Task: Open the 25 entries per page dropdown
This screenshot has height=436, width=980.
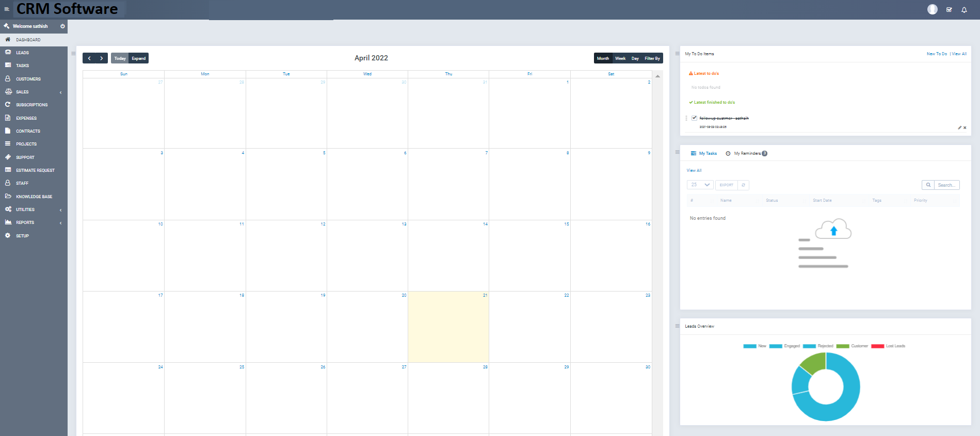Action: [x=700, y=185]
